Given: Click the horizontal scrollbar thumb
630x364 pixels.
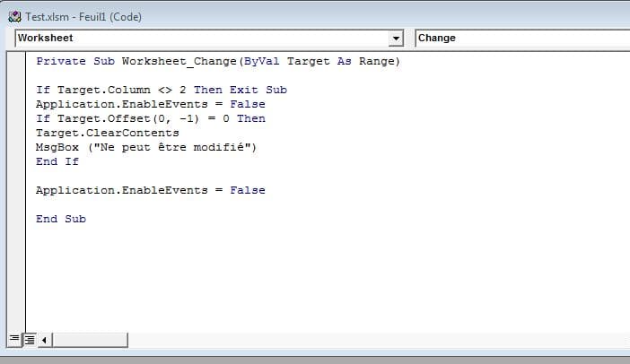Looking at the screenshot, I should 90,340.
